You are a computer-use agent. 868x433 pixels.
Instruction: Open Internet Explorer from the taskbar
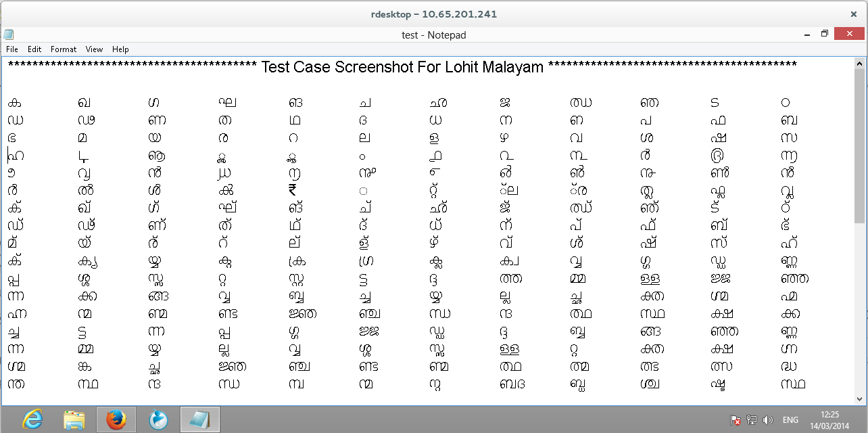tap(32, 420)
